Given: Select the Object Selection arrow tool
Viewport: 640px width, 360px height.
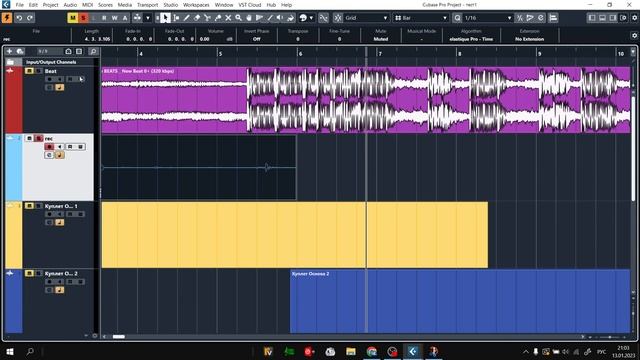Looking at the screenshot, I should coord(165,18).
